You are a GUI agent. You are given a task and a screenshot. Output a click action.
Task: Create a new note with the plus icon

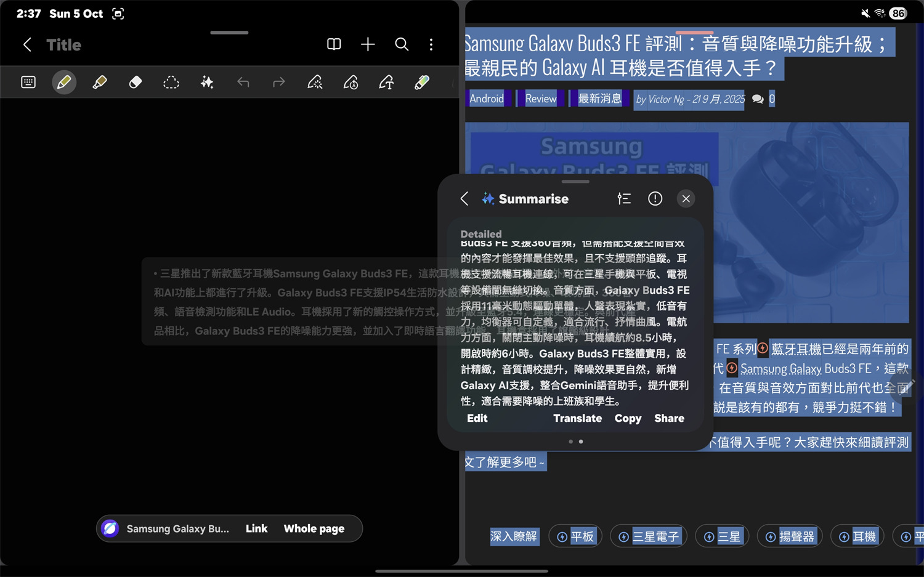tap(368, 44)
